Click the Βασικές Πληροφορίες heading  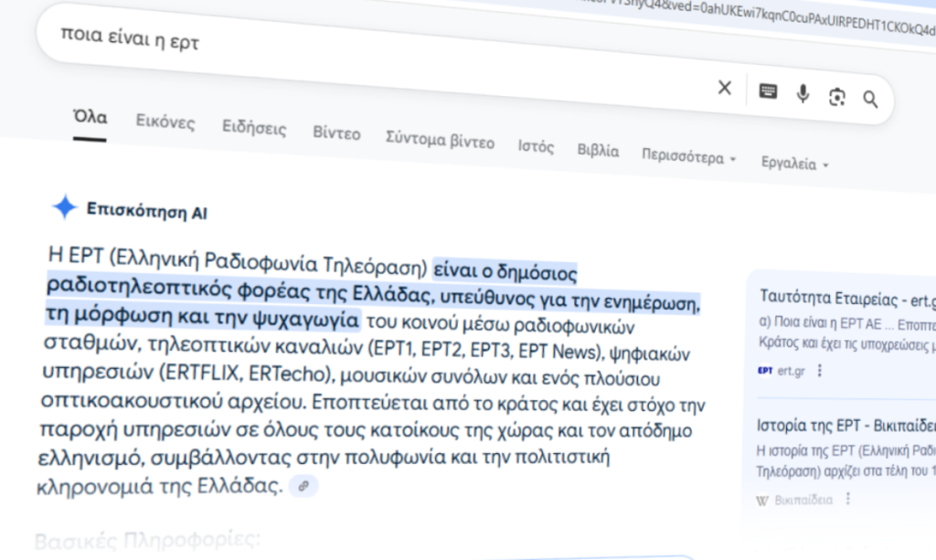click(x=147, y=540)
